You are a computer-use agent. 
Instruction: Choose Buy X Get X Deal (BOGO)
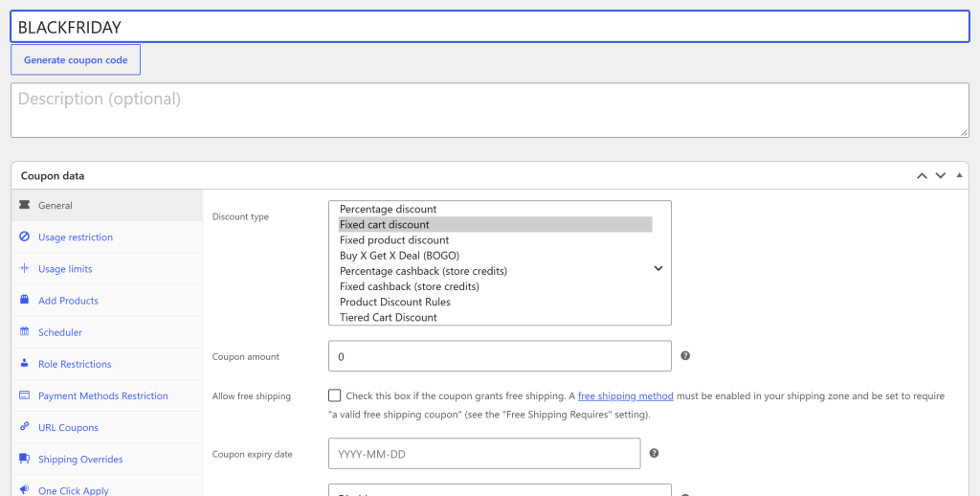399,256
